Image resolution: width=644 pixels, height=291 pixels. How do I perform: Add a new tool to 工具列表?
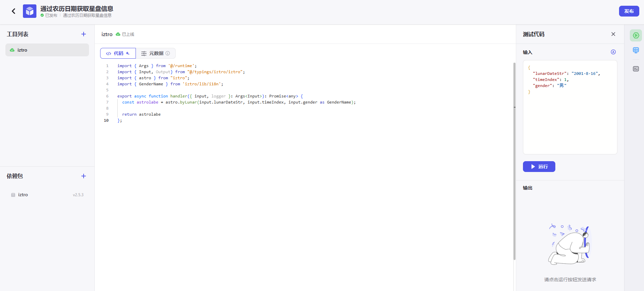[84, 34]
